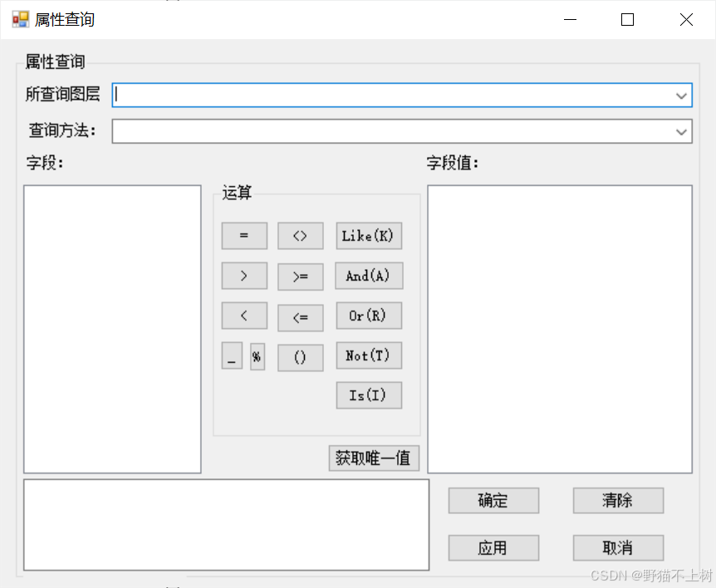Click the 清除 clear button
Viewport: 716px width, 588px height.
(x=618, y=500)
